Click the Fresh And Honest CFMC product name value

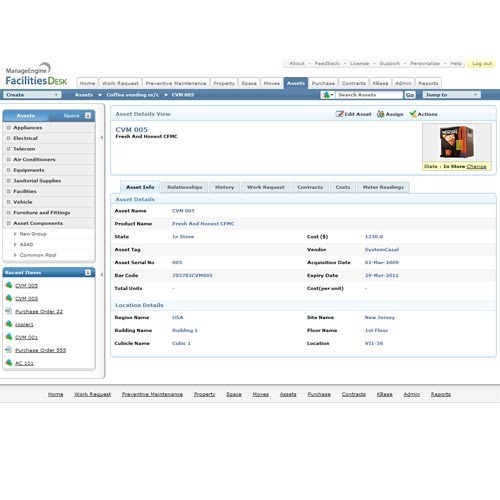coord(203,224)
